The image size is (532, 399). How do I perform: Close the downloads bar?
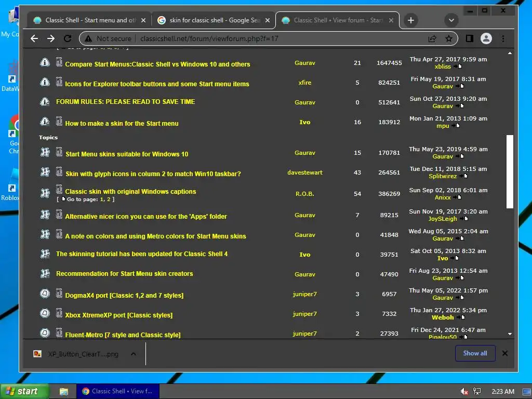(505, 353)
